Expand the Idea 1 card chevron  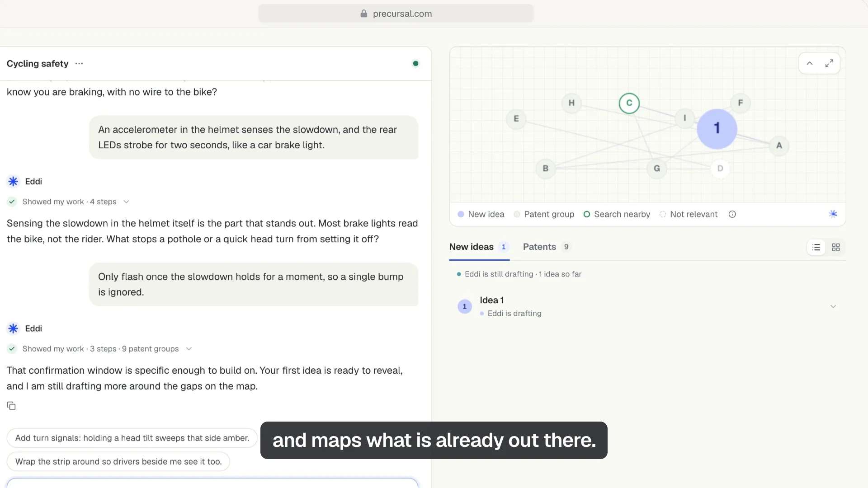(x=833, y=307)
